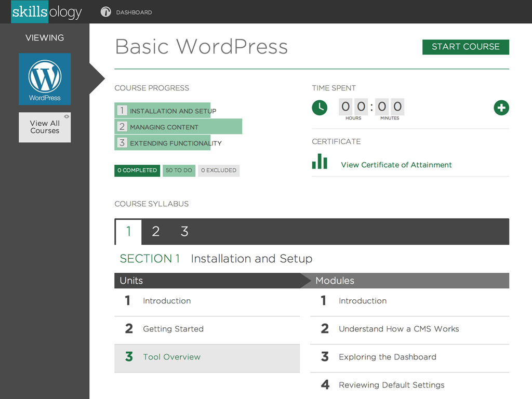This screenshot has height=399, width=532.
Task: Switch to syllabus tab 3
Action: pyautogui.click(x=184, y=232)
